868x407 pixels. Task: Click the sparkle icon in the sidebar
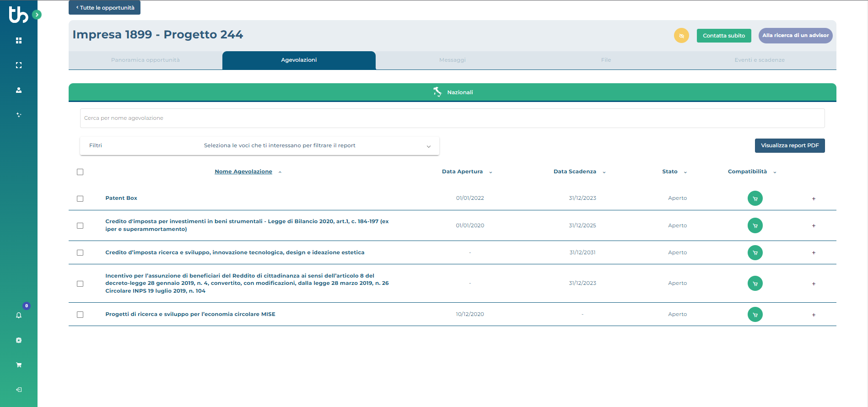pos(19,115)
